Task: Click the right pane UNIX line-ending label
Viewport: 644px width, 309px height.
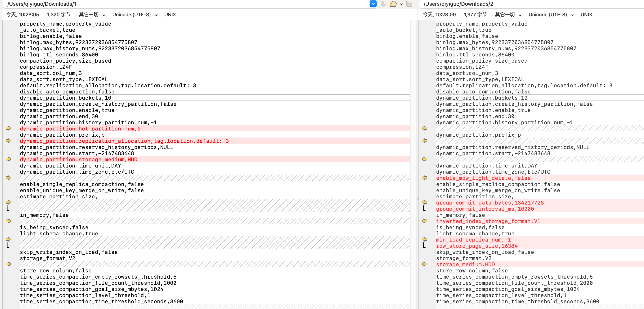Action: click(x=586, y=15)
